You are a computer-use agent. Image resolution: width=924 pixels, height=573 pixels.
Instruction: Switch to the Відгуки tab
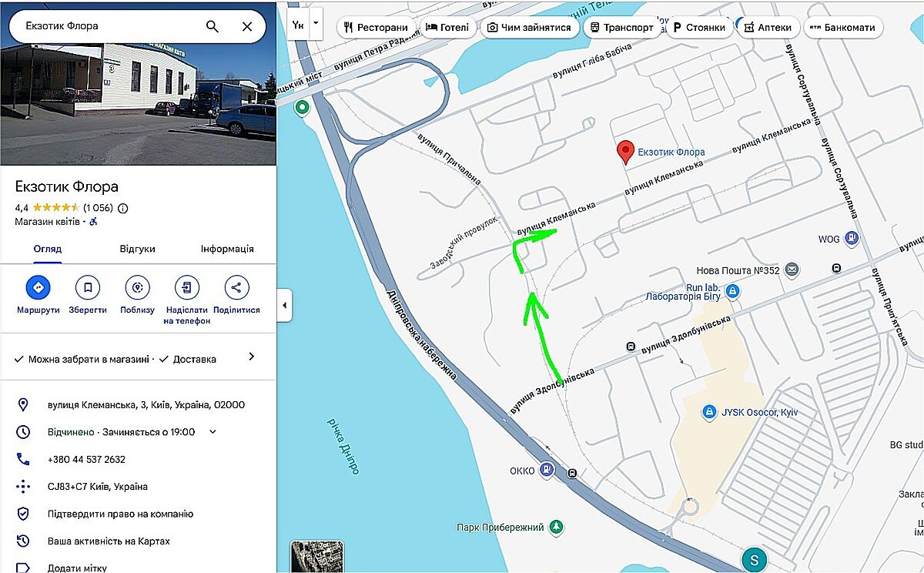[137, 249]
